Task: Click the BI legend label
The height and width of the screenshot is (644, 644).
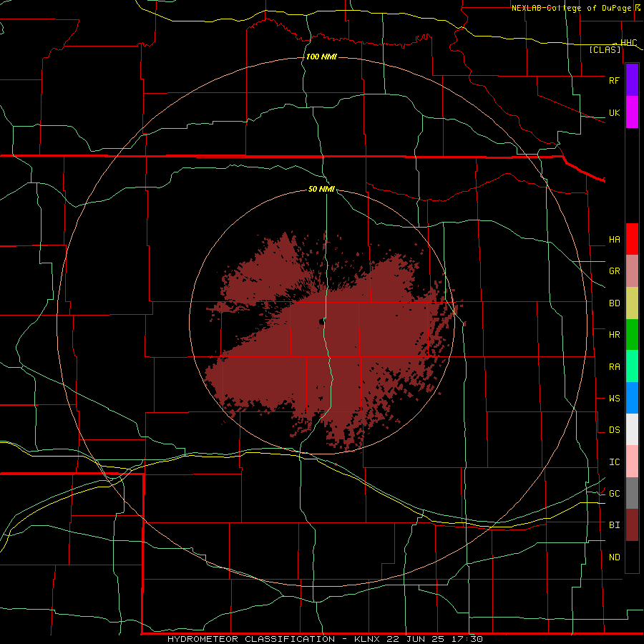Action: click(x=614, y=525)
